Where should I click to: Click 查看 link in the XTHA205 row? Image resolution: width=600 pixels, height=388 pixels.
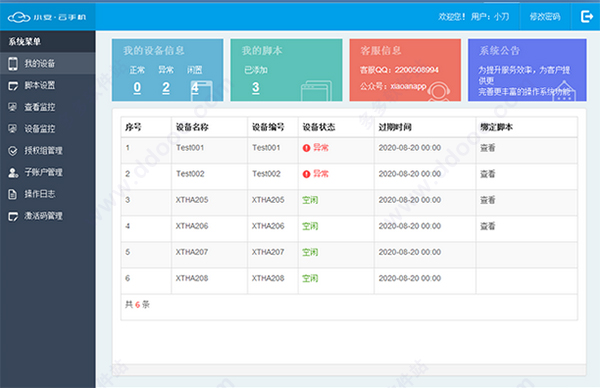point(488,200)
